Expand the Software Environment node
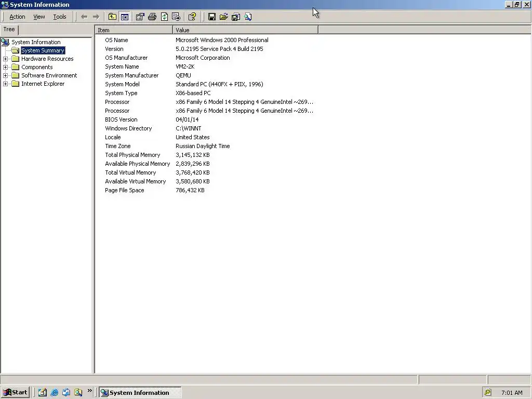 [x=5, y=75]
